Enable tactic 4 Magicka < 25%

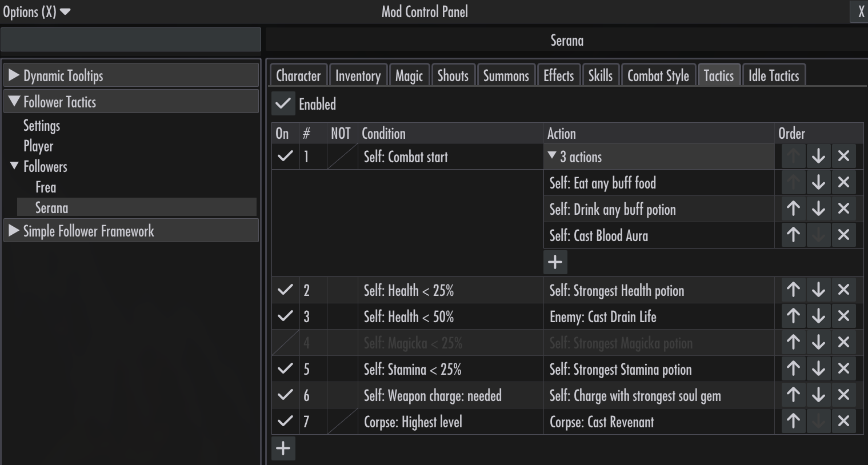coord(285,342)
